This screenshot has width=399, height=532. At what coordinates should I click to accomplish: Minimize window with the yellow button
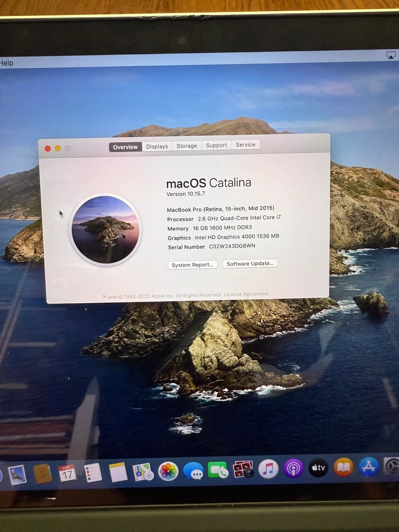[58, 148]
